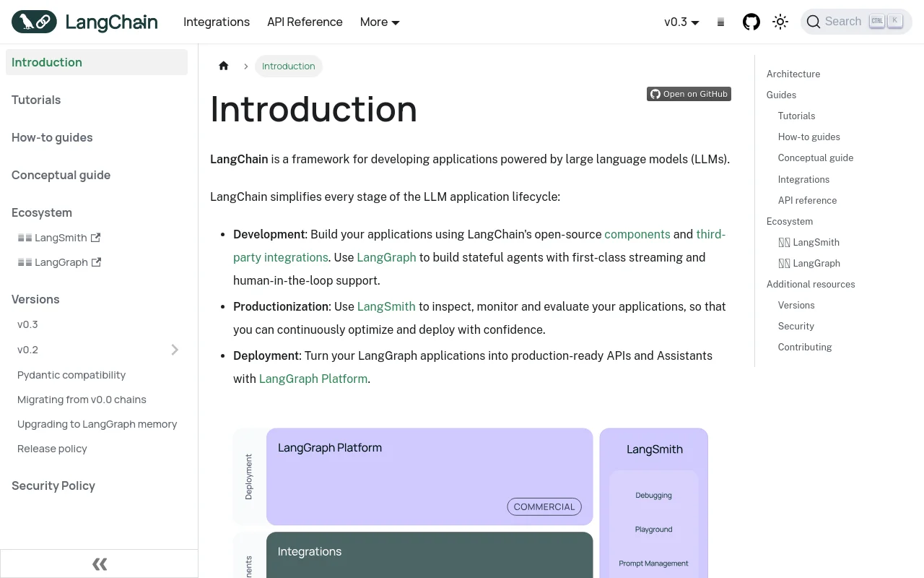Viewport: 924px width, 578px height.
Task: Collapse the sidebar using the double-chevron control
Action: coord(99,564)
